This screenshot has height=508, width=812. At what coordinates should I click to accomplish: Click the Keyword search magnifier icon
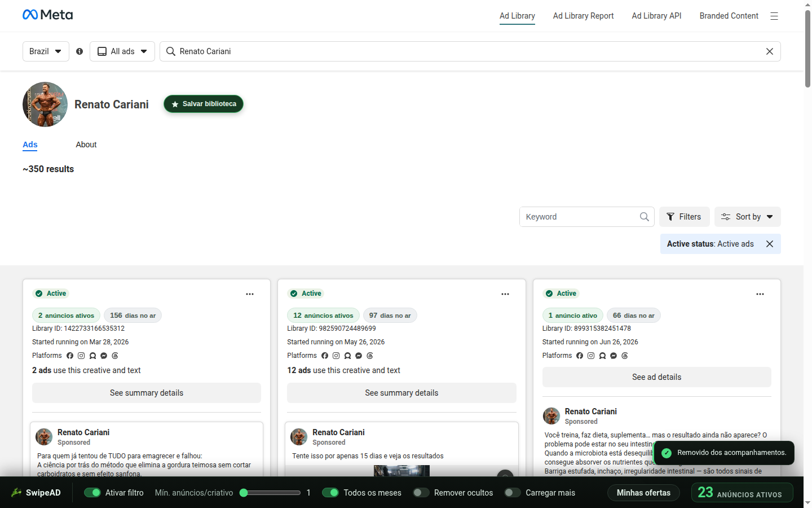tap(645, 217)
